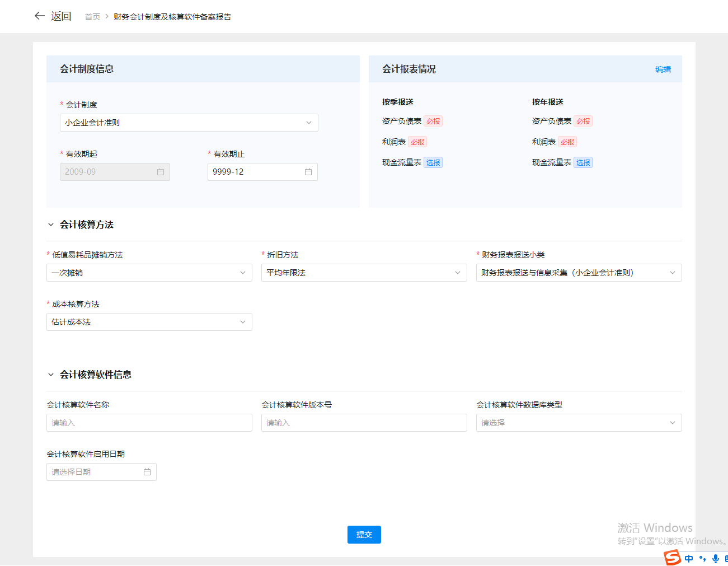Click the IME punctuation icon
The image size is (728, 566).
click(702, 558)
